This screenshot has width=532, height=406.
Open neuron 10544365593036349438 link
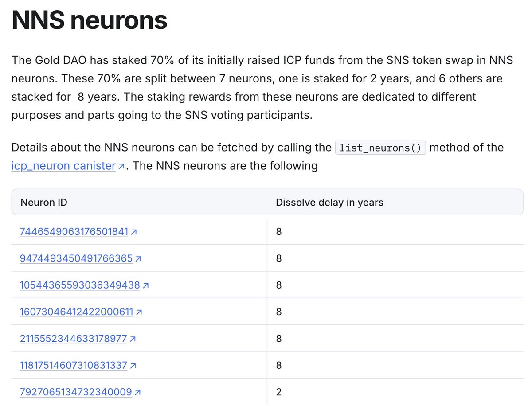(x=80, y=285)
